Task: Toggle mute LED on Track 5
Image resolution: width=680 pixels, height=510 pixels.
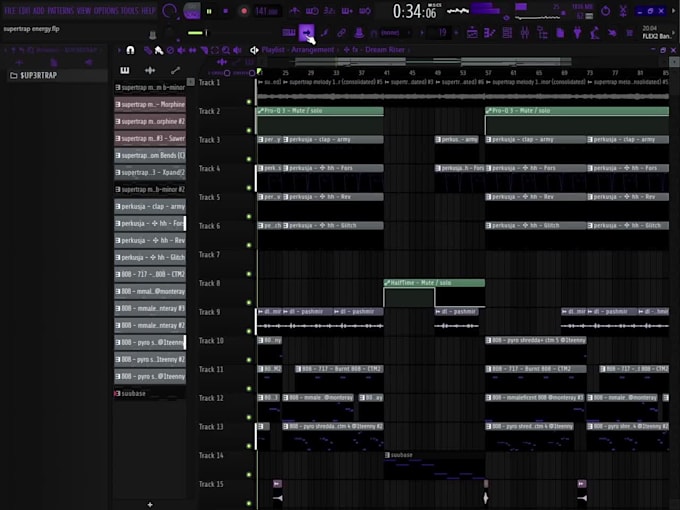Action: 249,216
